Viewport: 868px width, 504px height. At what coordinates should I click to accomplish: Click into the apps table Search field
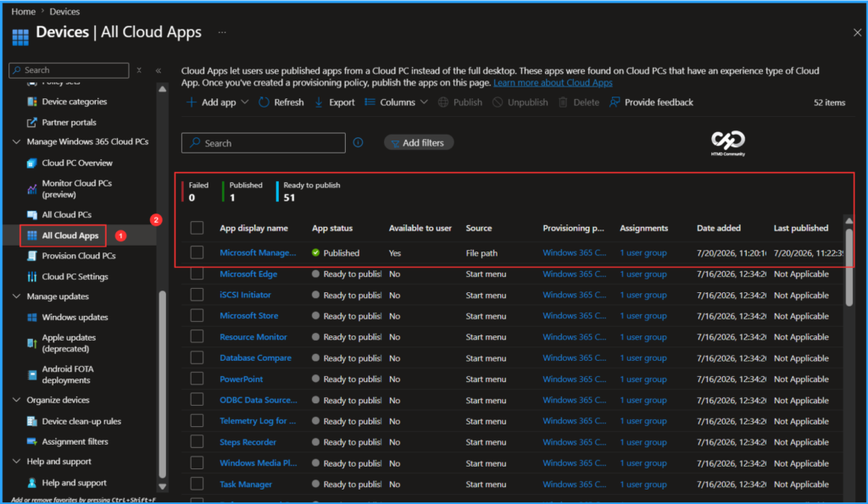click(x=264, y=143)
